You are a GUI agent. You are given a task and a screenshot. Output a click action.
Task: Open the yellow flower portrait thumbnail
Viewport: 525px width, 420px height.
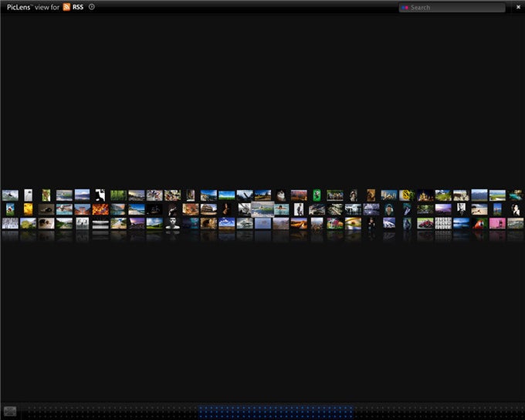coord(28,209)
